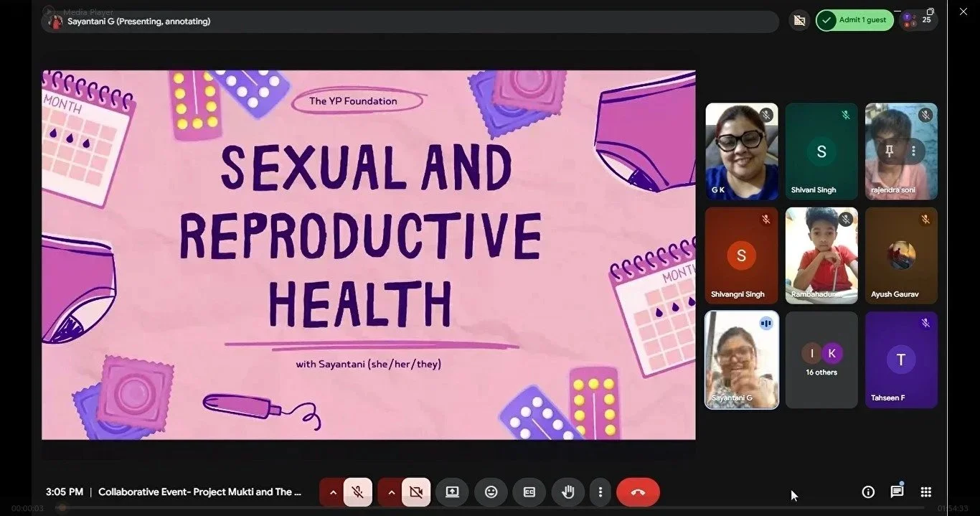Click Admit 1 guest button
The width and height of the screenshot is (980, 516).
(x=854, y=20)
